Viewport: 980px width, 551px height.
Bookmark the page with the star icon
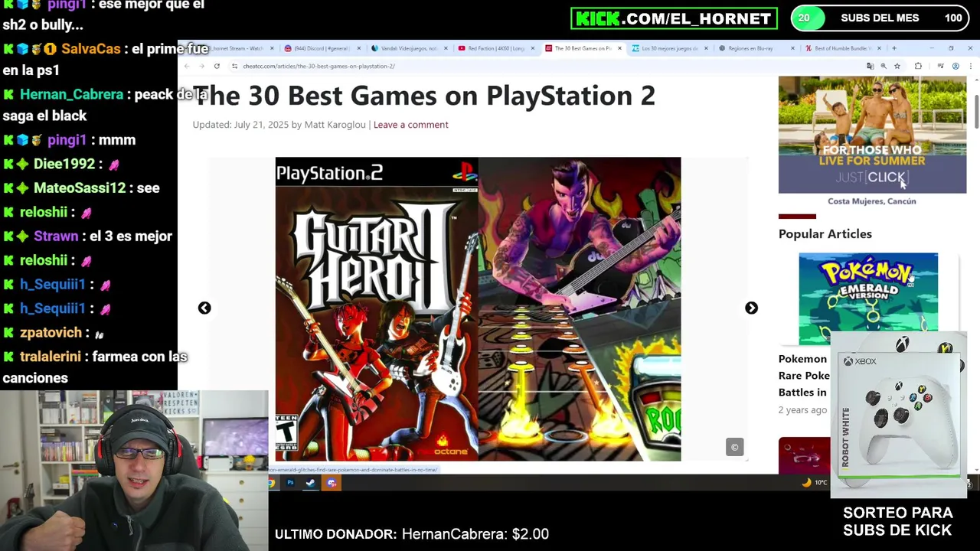click(897, 67)
